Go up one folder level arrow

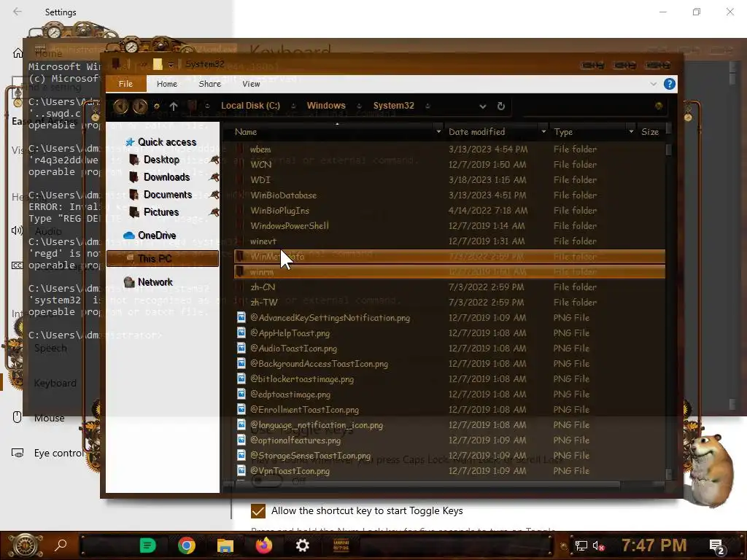point(174,106)
